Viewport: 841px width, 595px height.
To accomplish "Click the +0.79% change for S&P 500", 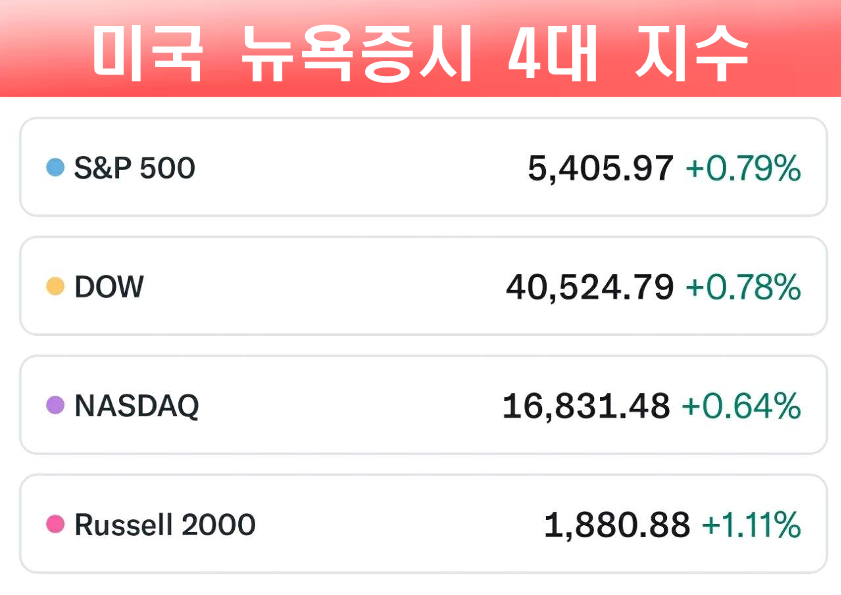I will pyautogui.click(x=743, y=168).
